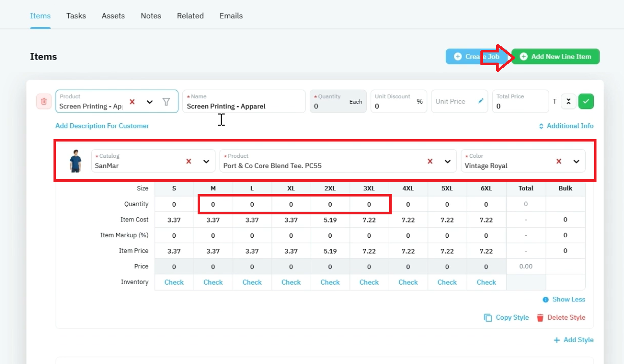Click the Copy Style icon link
The width and height of the screenshot is (624, 364).
(506, 317)
